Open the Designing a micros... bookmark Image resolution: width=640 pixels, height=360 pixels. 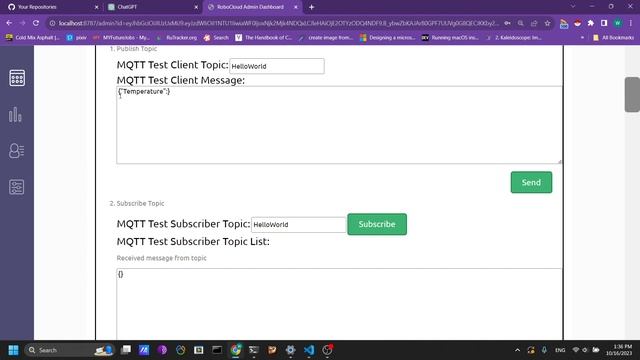[388, 38]
